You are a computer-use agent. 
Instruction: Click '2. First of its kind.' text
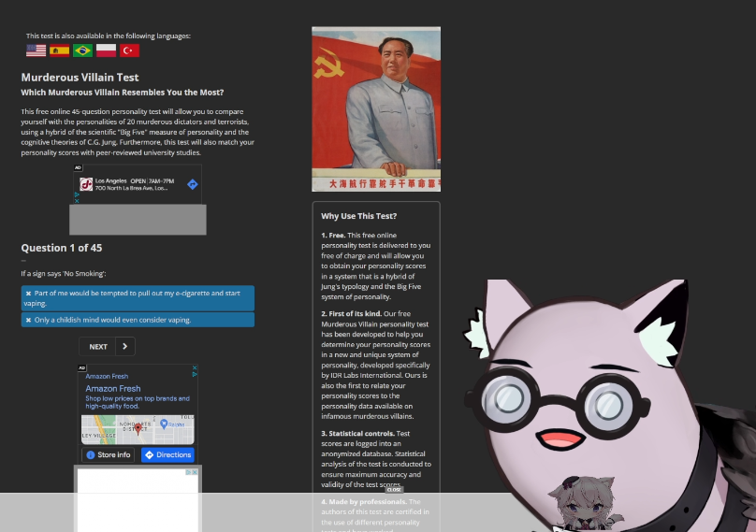(x=352, y=313)
